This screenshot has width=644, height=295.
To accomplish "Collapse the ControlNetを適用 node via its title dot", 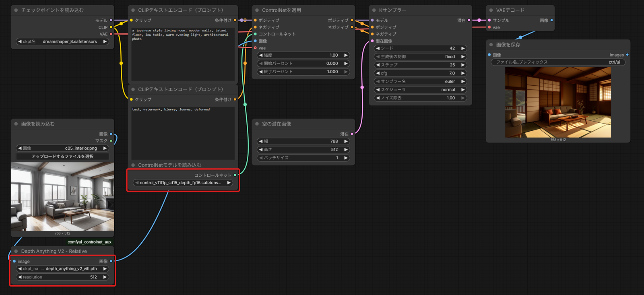I will click(257, 10).
